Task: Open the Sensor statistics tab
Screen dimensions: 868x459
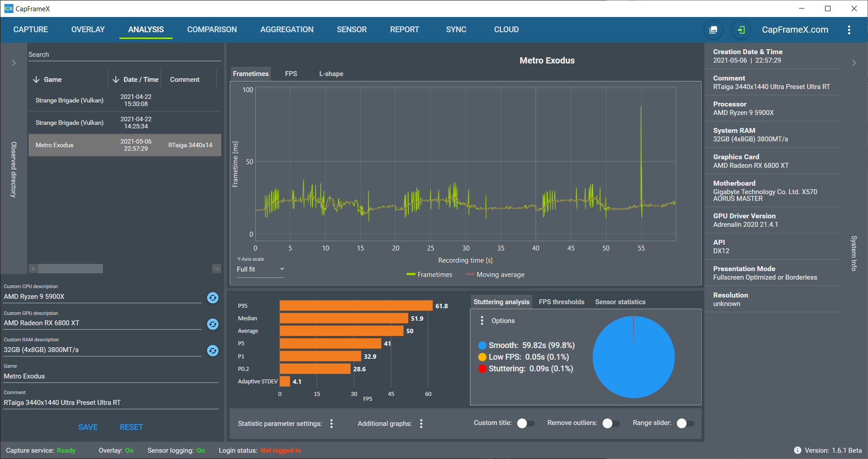Action: pos(620,302)
